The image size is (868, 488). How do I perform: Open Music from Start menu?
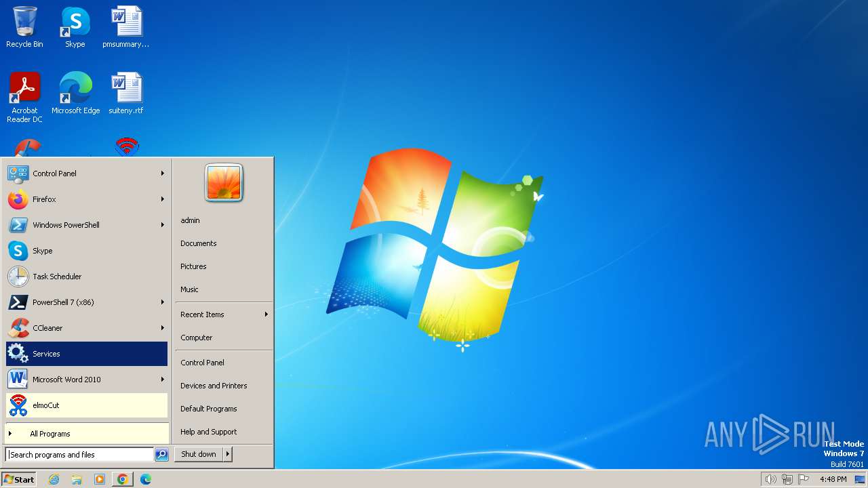189,289
